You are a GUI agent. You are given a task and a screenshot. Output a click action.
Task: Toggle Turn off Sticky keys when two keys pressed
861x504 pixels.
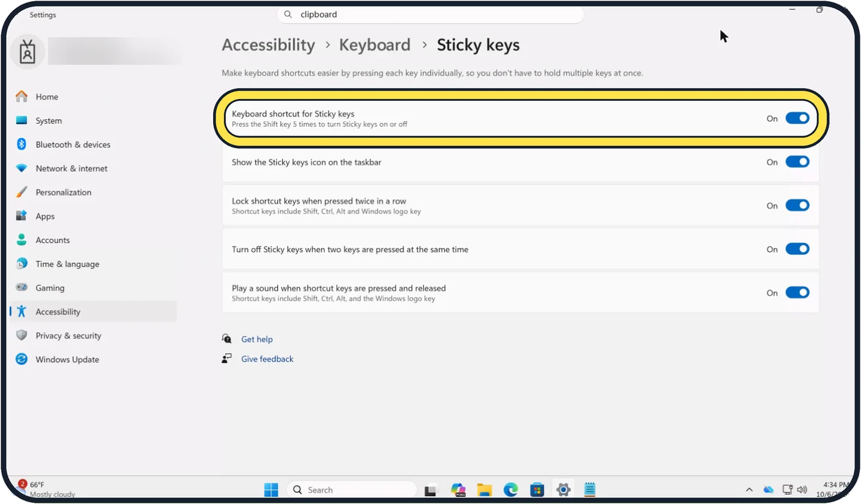797,249
